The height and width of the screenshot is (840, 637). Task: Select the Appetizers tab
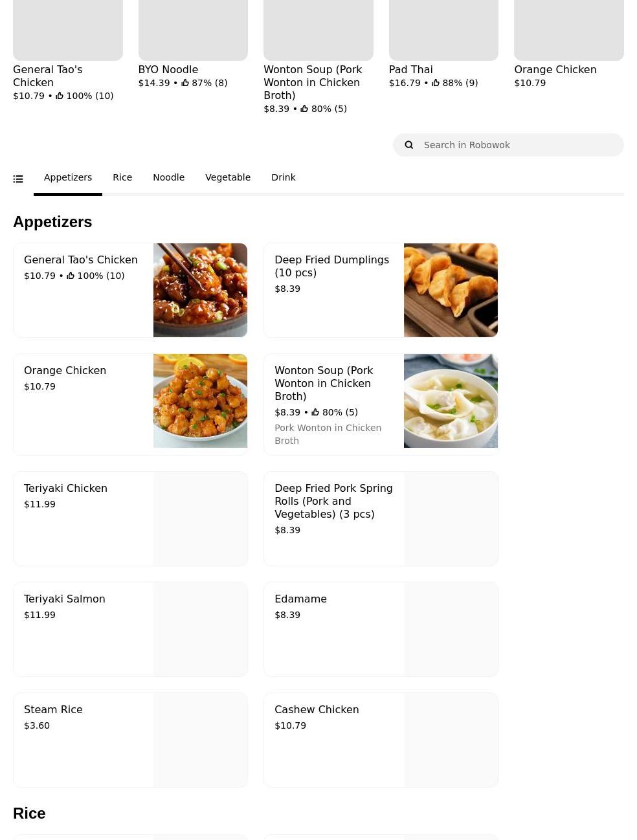[x=68, y=177]
